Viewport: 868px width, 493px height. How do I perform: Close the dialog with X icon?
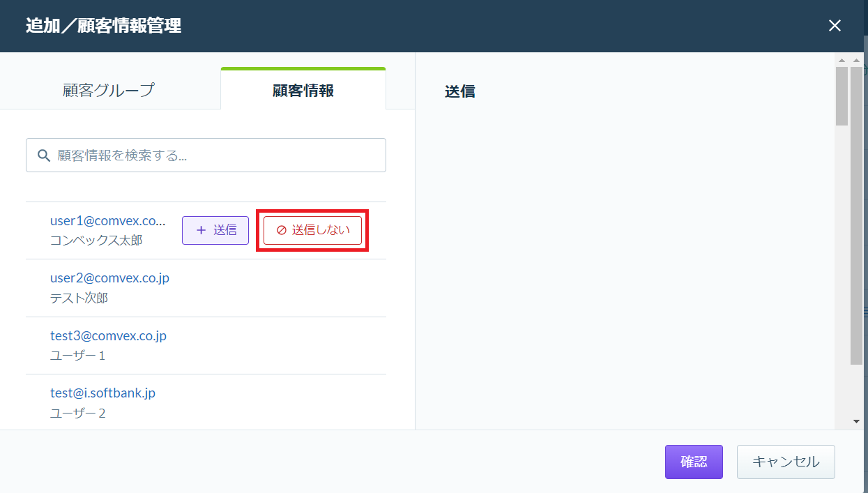(835, 26)
